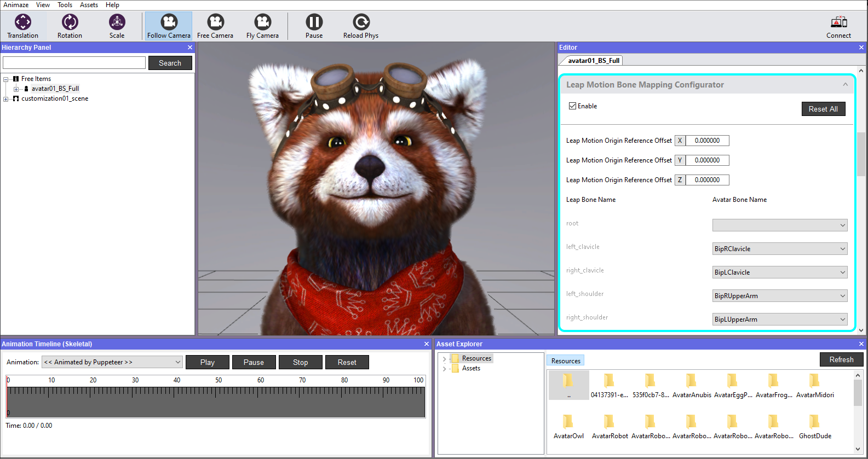
Task: Toggle the Enable checkbox
Action: pos(572,106)
